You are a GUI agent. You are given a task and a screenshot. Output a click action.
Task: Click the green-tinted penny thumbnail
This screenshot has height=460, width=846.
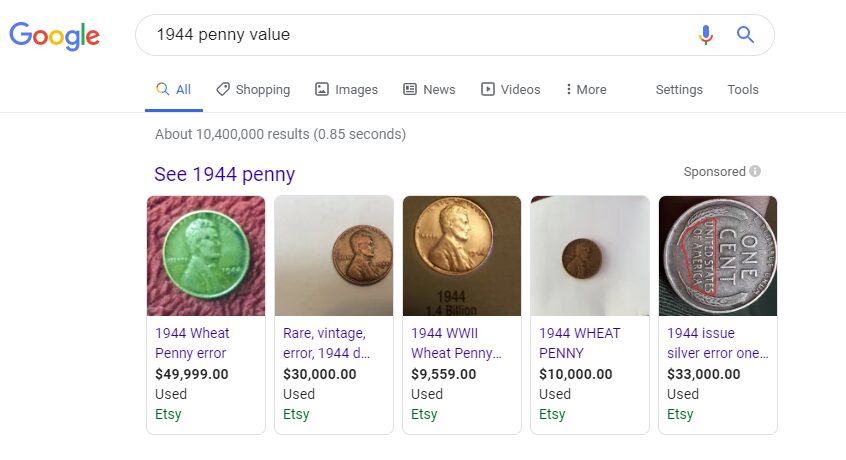click(206, 255)
